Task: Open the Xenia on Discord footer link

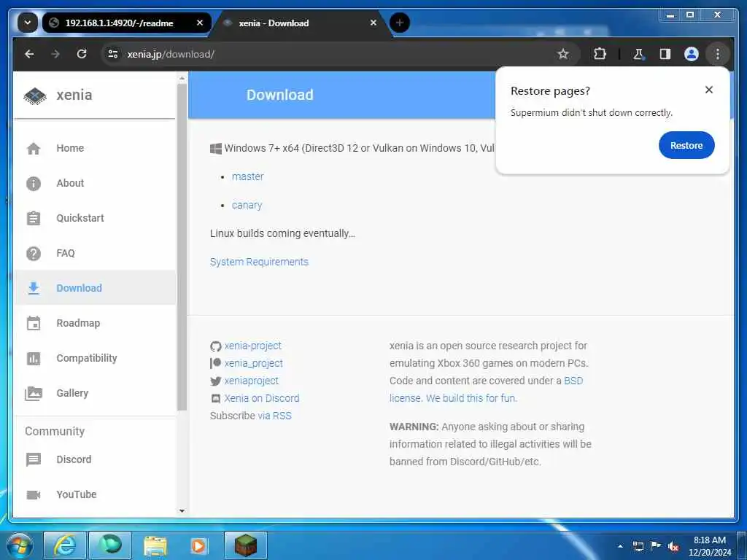Action: 262,398
